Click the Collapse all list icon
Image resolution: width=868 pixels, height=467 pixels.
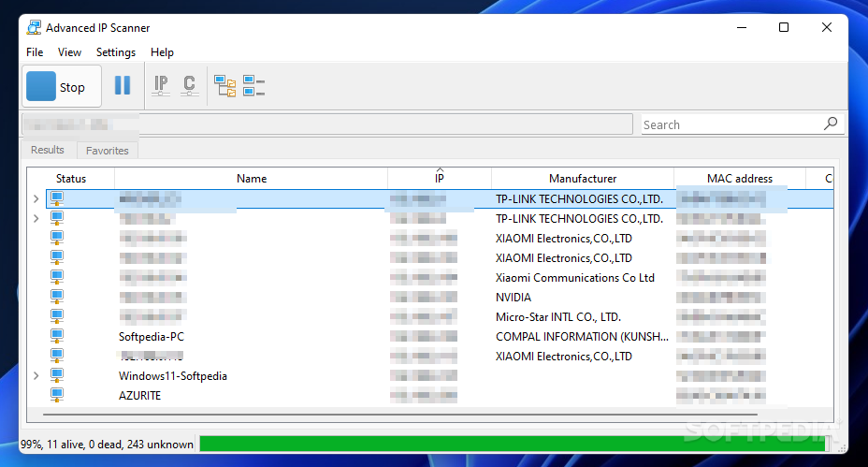[253, 86]
